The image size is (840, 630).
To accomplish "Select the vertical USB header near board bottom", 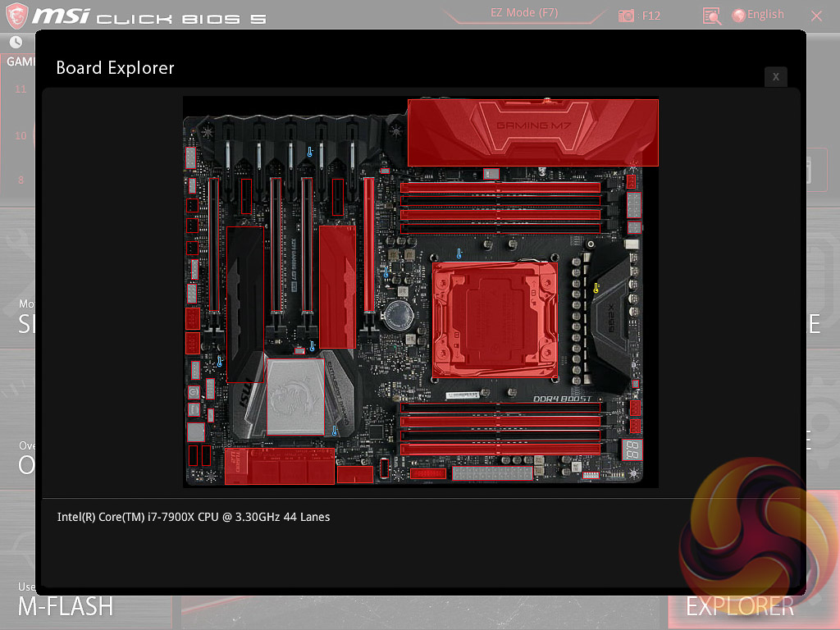I will pyautogui.click(x=384, y=468).
